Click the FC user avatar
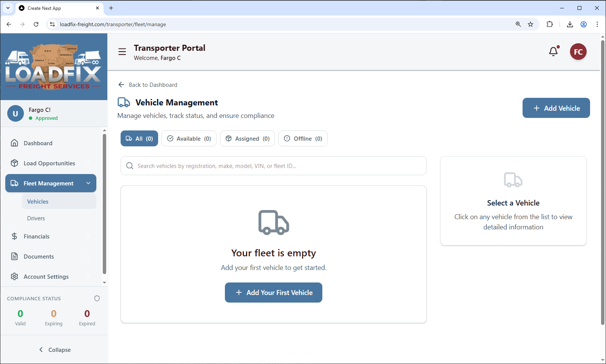This screenshot has height=364, width=606. coord(578,52)
